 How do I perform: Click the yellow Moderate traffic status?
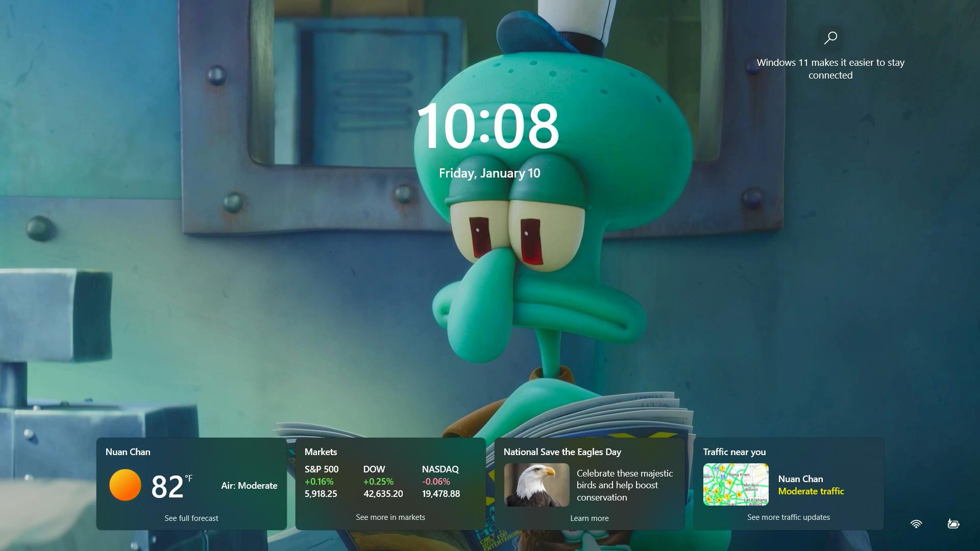click(x=811, y=491)
